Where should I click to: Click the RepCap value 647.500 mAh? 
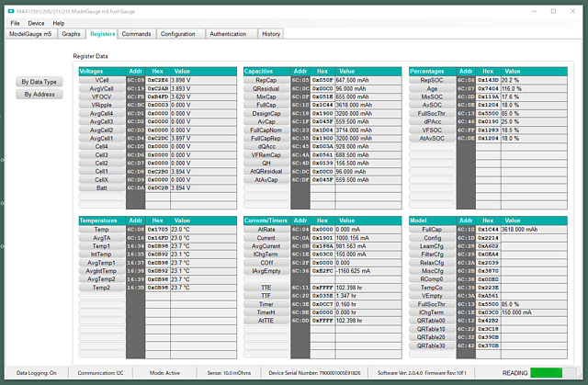click(x=368, y=80)
